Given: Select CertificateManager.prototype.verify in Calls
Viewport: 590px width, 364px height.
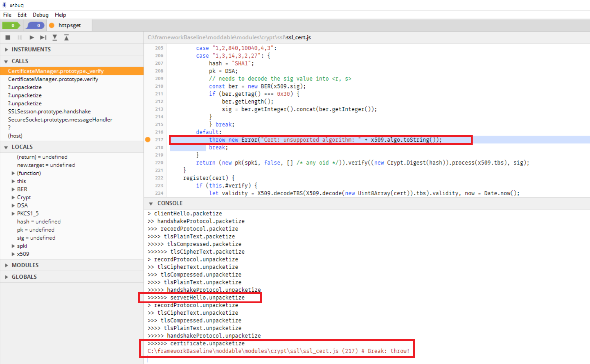Looking at the screenshot, I should pos(53,79).
